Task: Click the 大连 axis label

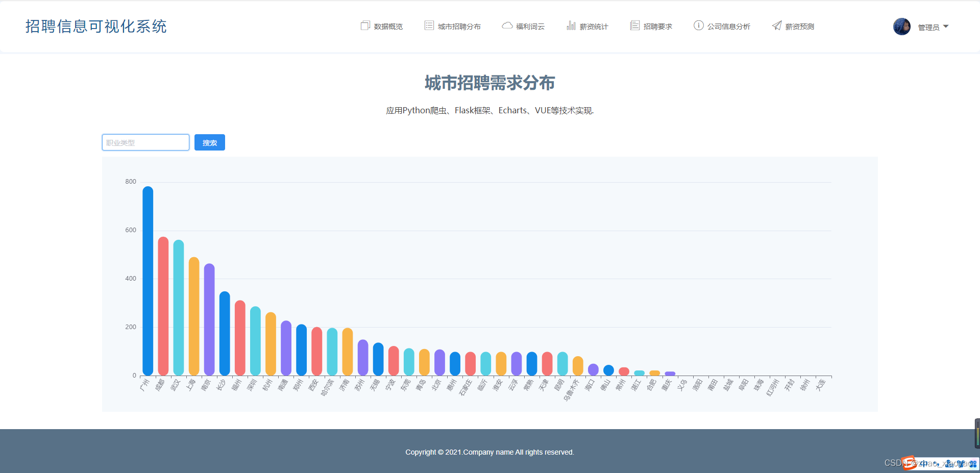Action: coord(820,385)
